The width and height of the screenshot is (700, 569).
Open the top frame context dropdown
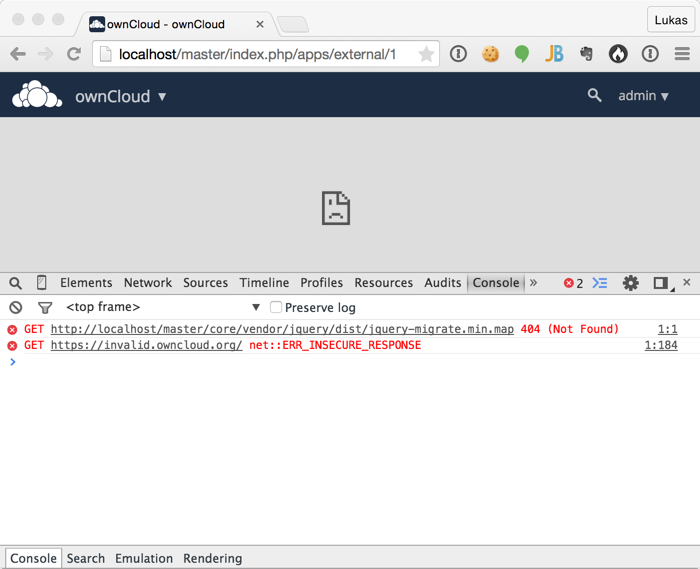pyautogui.click(x=162, y=308)
